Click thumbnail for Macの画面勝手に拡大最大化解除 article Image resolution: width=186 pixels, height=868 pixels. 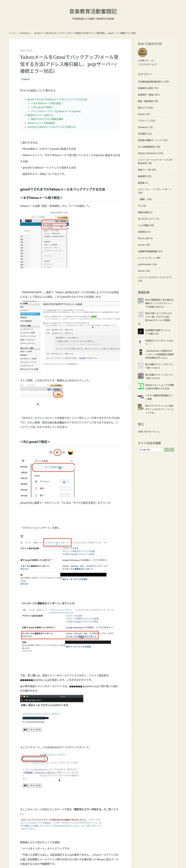(x=141, y=301)
